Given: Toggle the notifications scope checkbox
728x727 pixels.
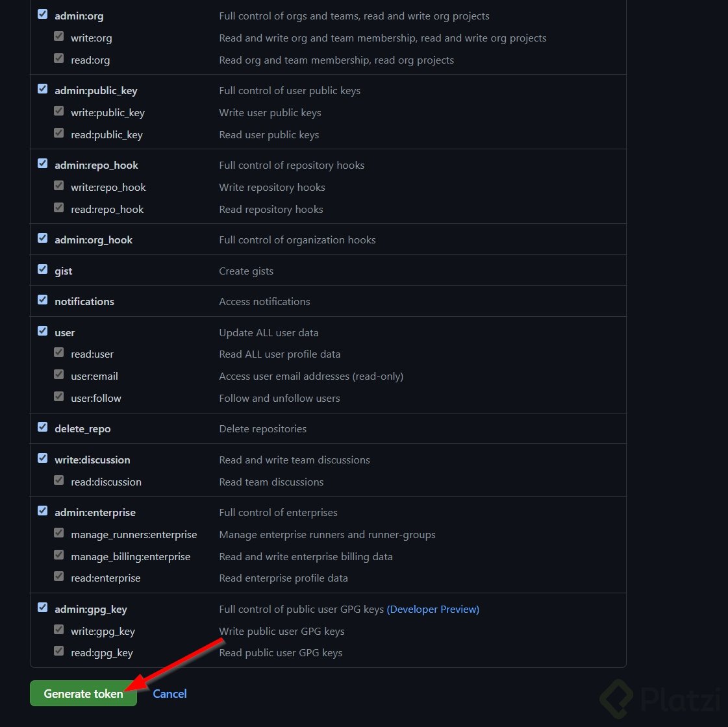Looking at the screenshot, I should point(43,300).
